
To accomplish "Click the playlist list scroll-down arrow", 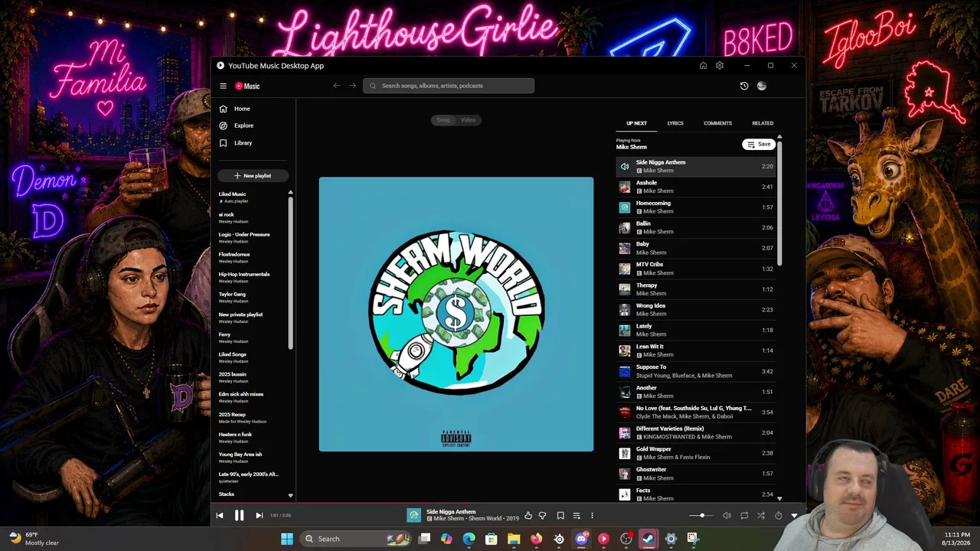I will (x=290, y=495).
